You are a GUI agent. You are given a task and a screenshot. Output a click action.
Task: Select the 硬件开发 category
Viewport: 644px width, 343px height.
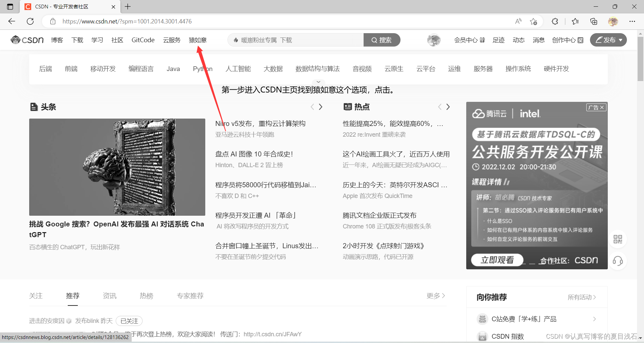pyautogui.click(x=556, y=69)
